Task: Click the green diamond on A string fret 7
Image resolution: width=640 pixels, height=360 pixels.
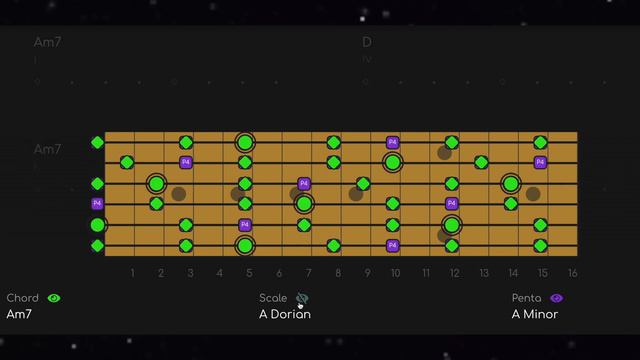Action: (x=304, y=225)
